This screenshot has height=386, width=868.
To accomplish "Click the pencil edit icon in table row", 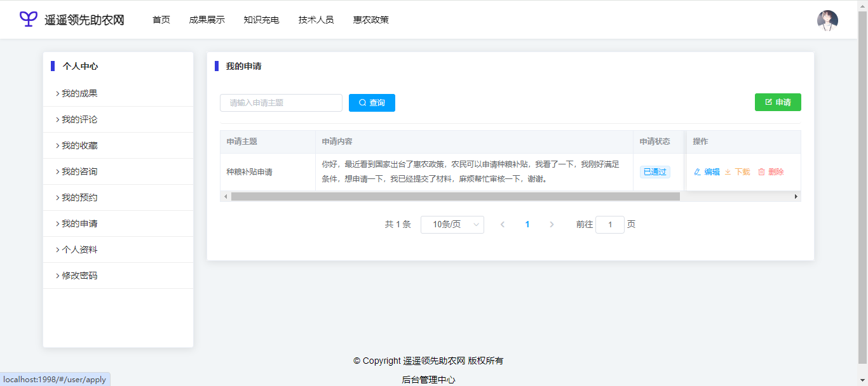I will click(697, 172).
